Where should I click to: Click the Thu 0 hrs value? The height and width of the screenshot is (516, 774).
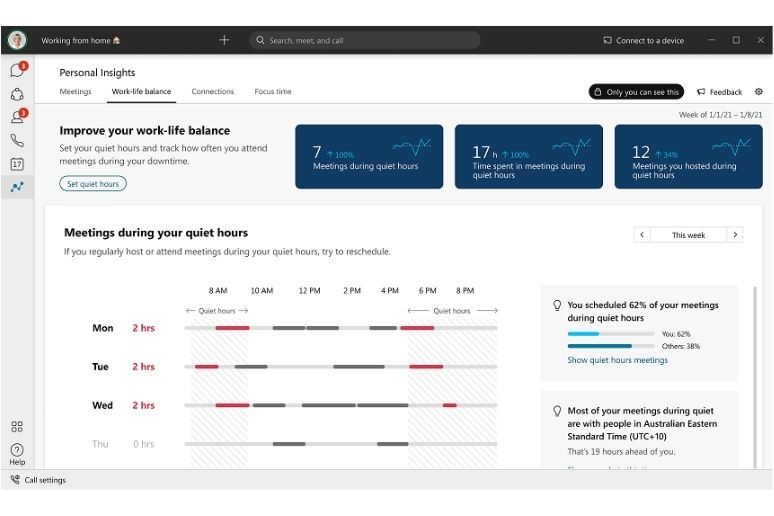pyautogui.click(x=144, y=444)
